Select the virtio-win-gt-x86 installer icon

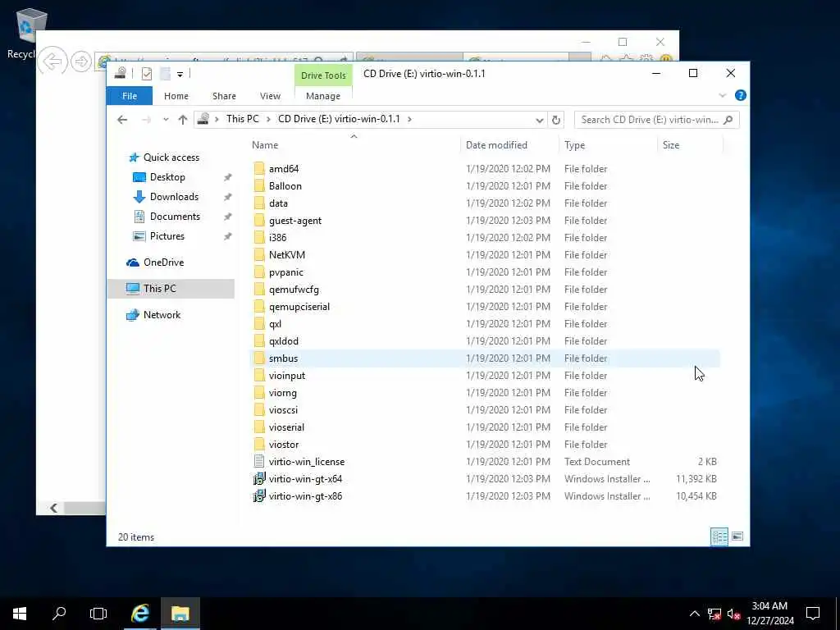(259, 495)
